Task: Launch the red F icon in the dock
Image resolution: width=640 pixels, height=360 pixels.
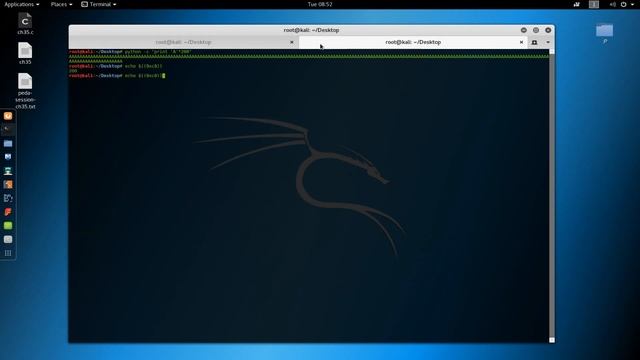Action: 8,212
